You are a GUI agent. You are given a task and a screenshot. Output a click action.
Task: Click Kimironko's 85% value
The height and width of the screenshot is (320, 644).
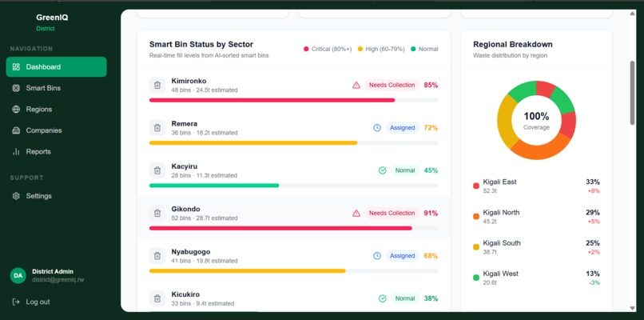(x=431, y=85)
